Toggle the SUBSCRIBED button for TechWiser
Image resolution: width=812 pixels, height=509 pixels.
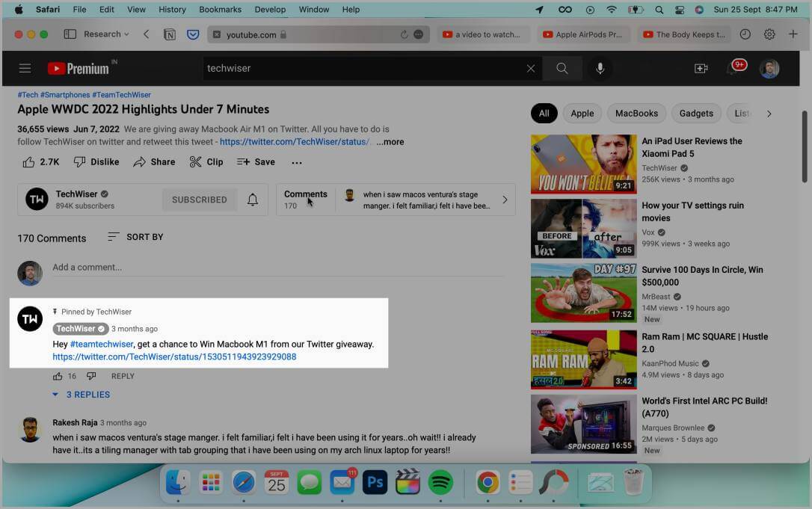click(200, 200)
